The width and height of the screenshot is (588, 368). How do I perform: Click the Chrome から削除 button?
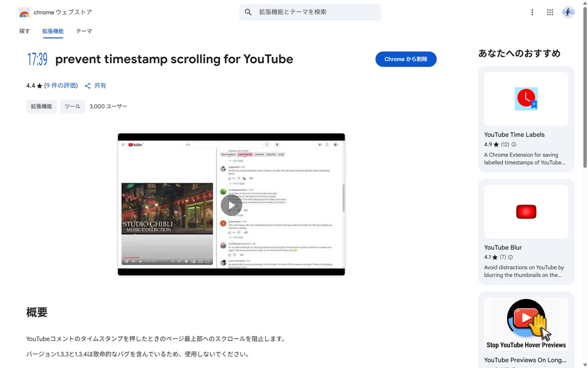[406, 59]
